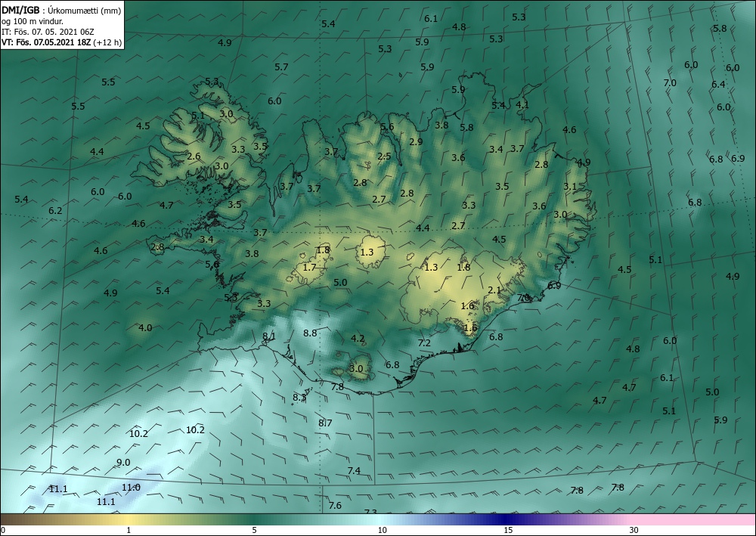
Task: Click the 2.1 precipitation value
Action: pyautogui.click(x=494, y=290)
